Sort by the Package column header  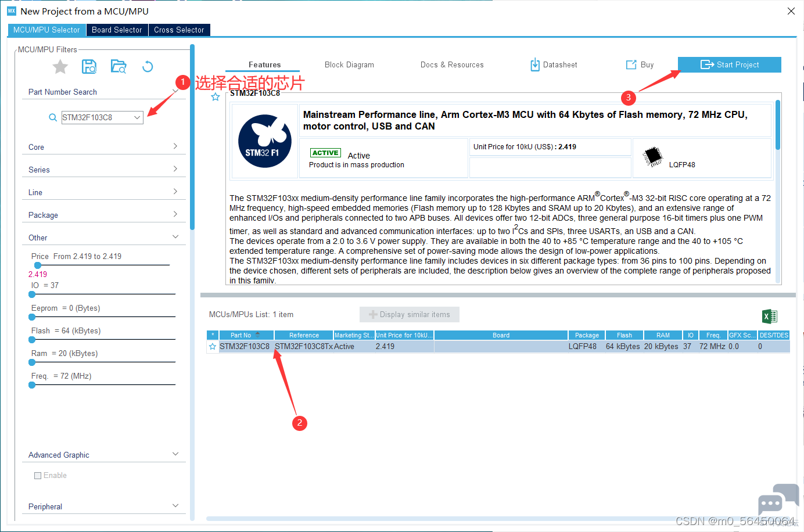(x=587, y=335)
